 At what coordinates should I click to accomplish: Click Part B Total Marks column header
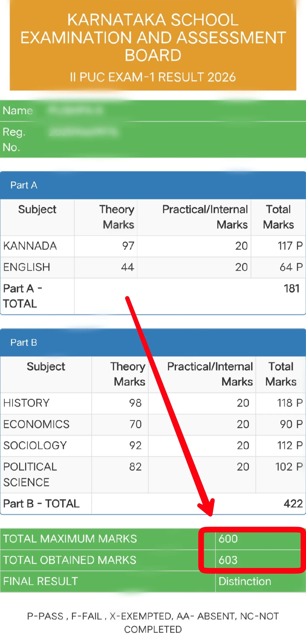(x=281, y=374)
